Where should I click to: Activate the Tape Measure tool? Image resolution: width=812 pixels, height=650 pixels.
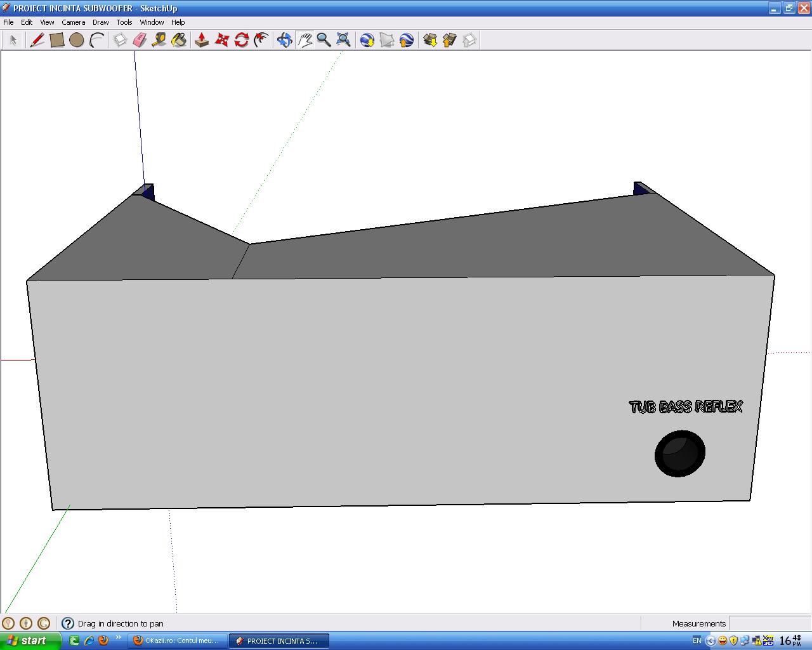[159, 40]
